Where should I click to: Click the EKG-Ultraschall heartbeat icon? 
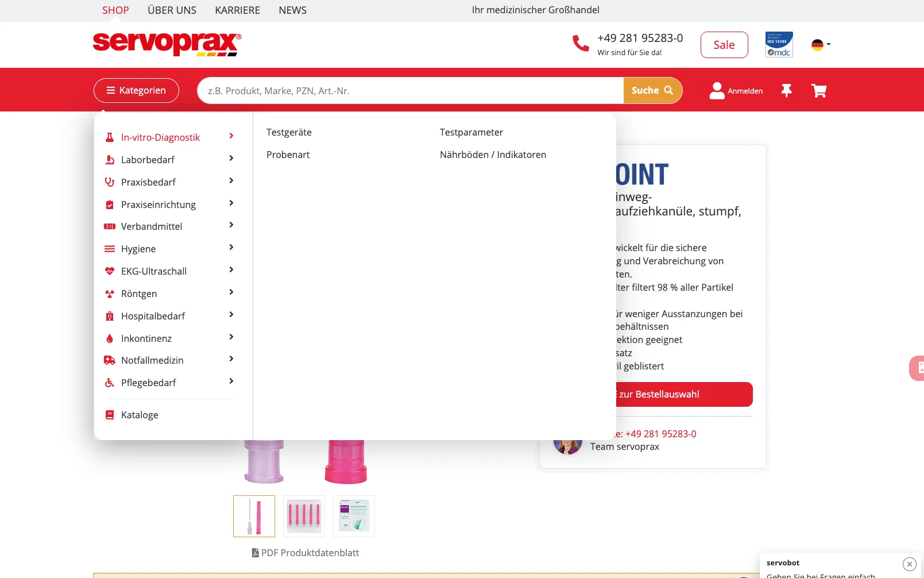(x=110, y=271)
